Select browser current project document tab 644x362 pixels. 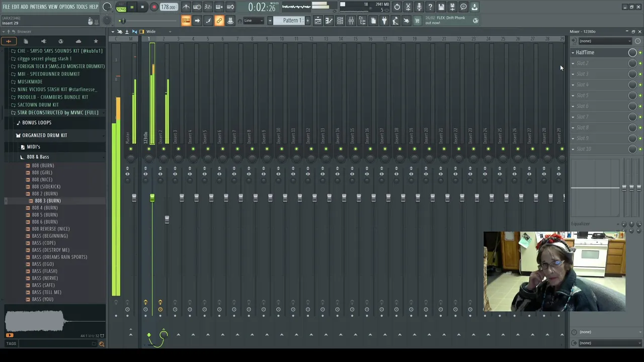coord(26,41)
